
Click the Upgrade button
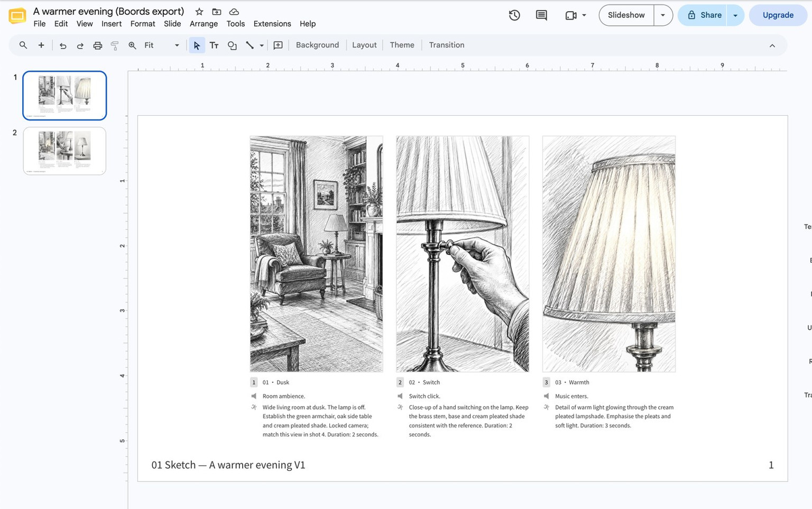click(778, 15)
